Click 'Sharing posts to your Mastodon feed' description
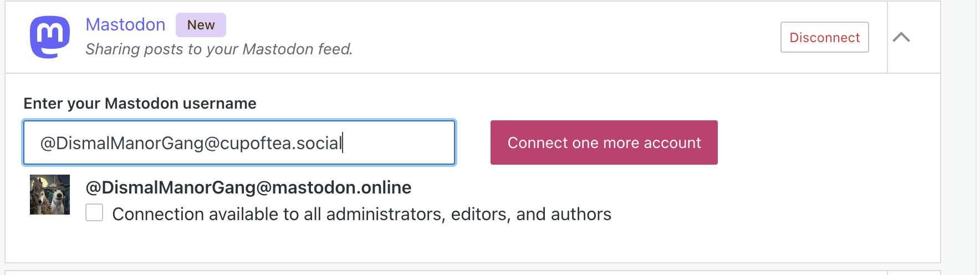 (219, 49)
